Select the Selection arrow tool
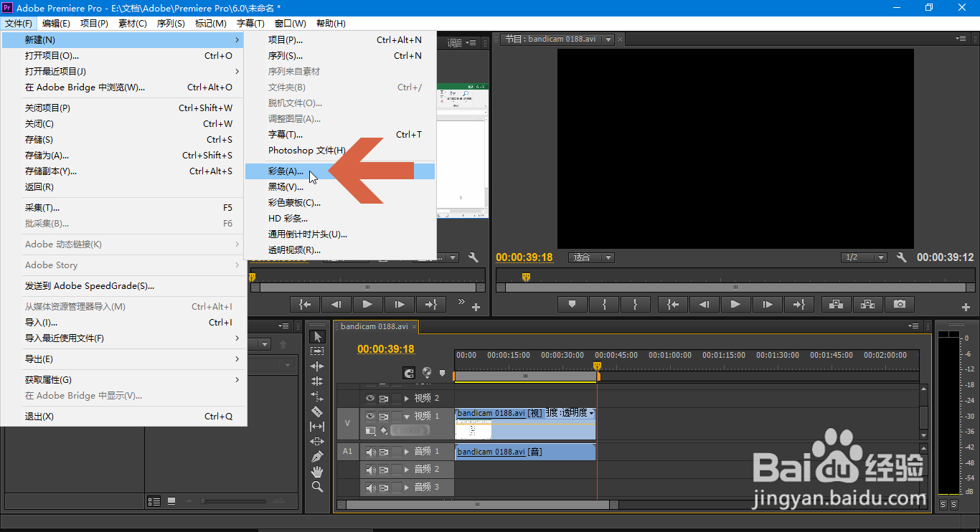 317,336
